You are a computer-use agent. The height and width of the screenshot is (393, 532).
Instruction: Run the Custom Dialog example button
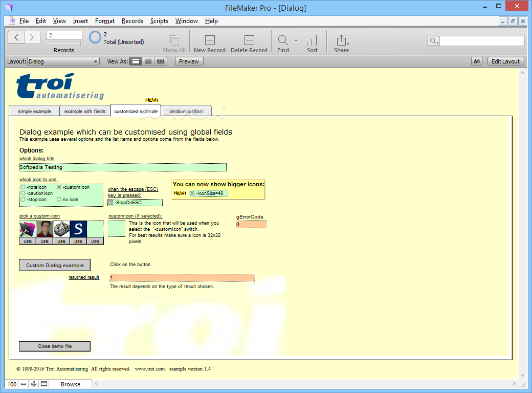[x=55, y=266]
